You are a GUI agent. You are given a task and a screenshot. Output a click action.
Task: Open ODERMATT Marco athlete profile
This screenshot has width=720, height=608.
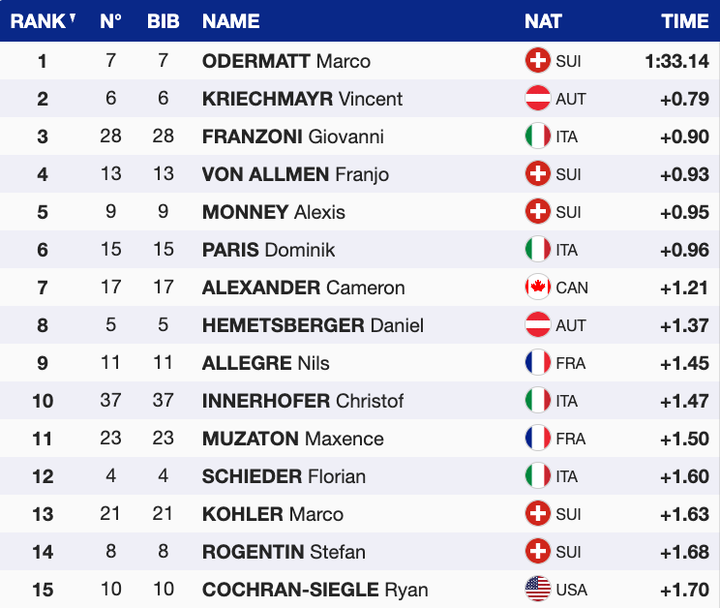(286, 61)
